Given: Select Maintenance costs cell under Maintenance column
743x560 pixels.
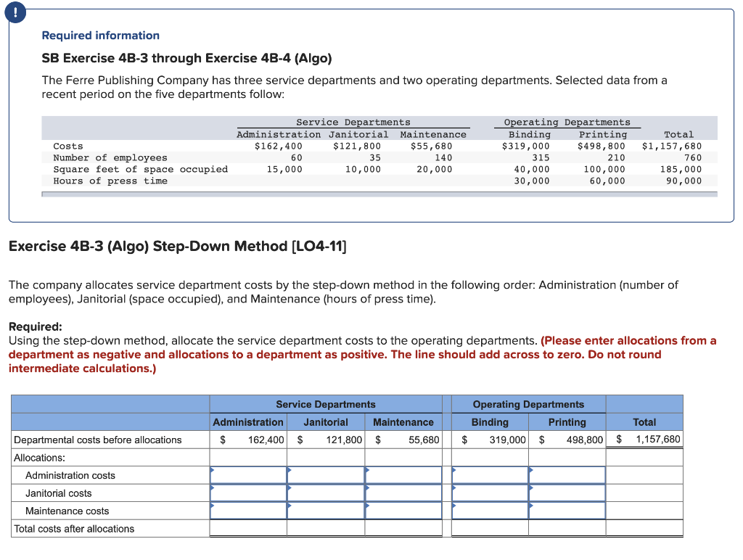Looking at the screenshot, I should pos(403,511).
